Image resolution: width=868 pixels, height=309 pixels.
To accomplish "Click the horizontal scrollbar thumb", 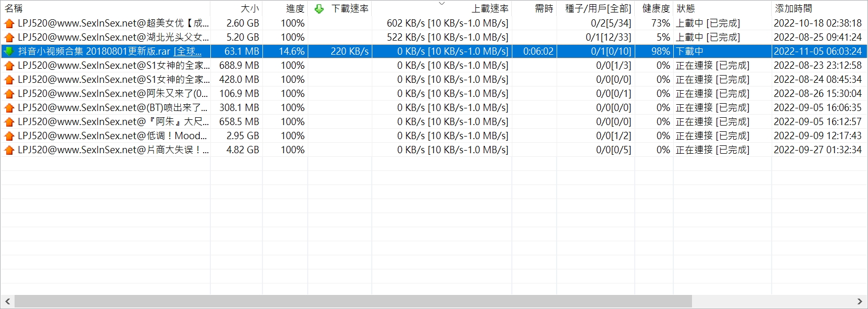I will click(x=353, y=302).
